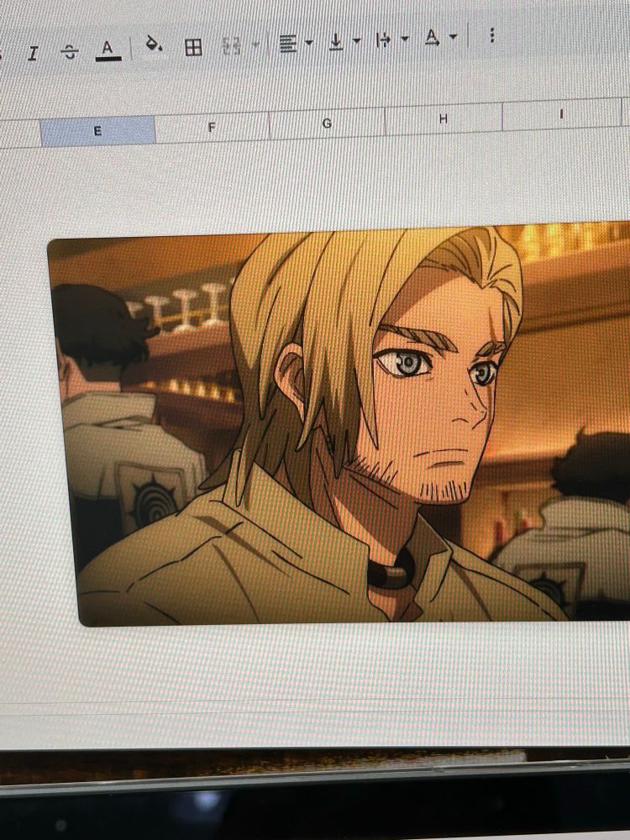Expand the text rotation dropdown arrow
Screen dimensions: 630x840
[454, 36]
